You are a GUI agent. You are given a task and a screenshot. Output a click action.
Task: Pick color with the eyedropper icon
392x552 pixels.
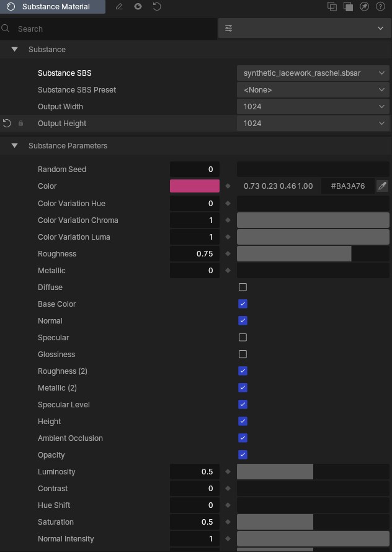tap(382, 186)
